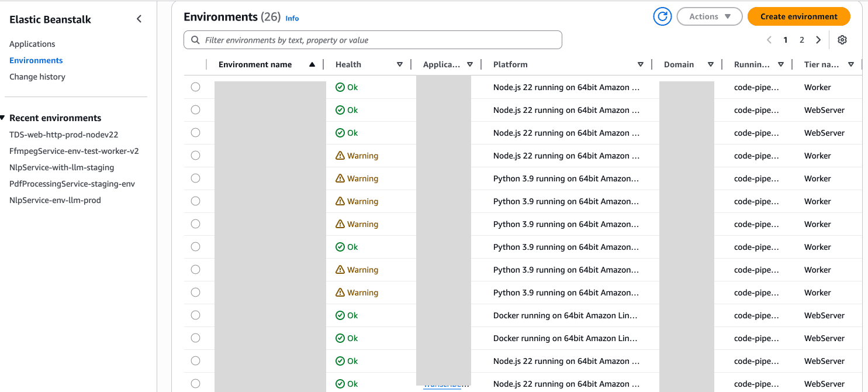Go to the next page of environments

(818, 39)
